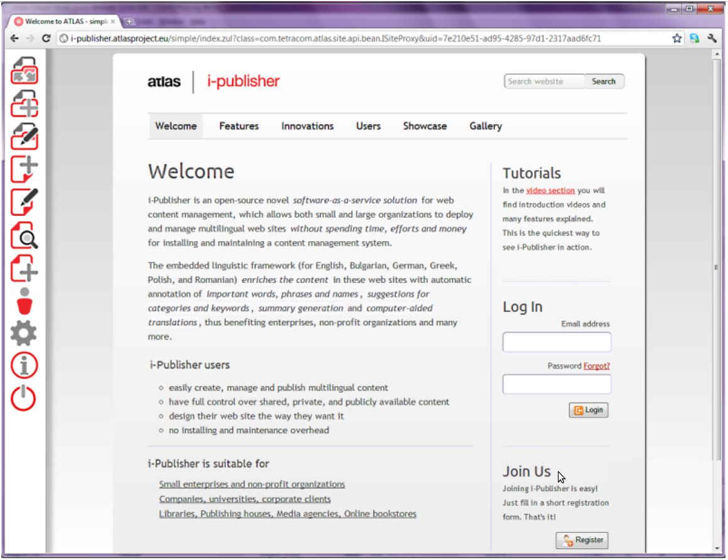Click into the Email address field
Screen dimensions: 728x560
[x=557, y=342]
